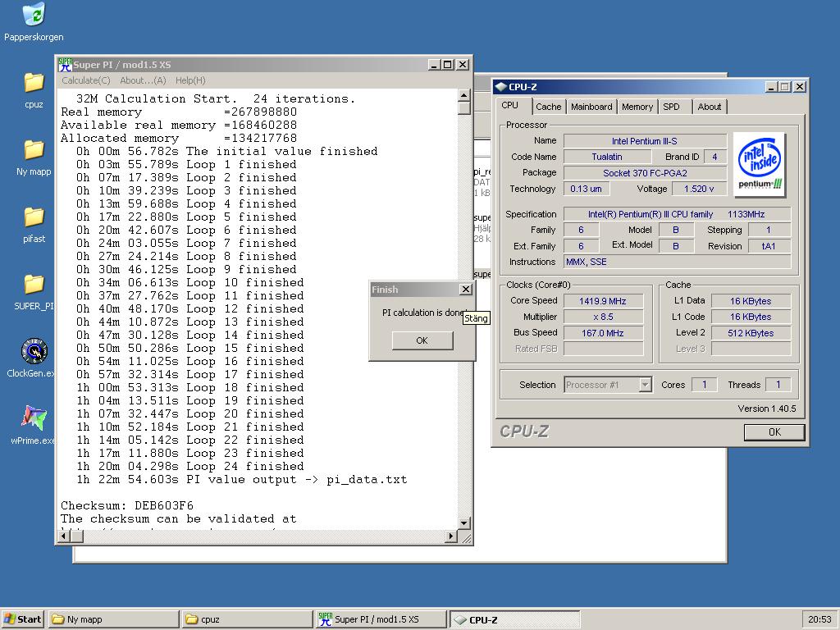
Task: Switch to the Cache tab in CPU-Z
Action: pyautogui.click(x=549, y=107)
